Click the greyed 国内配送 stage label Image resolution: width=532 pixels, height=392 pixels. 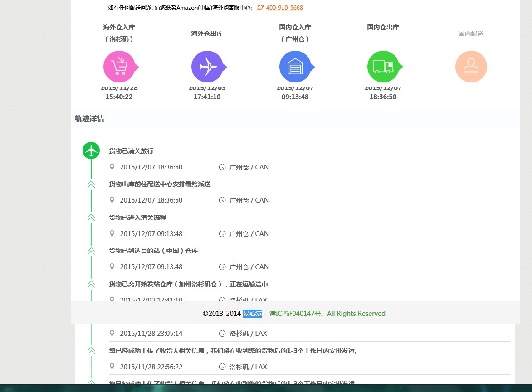pos(471,34)
